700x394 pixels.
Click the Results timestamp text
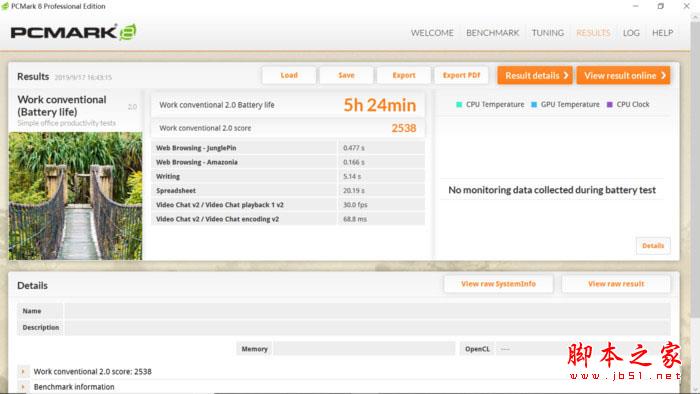(83, 77)
